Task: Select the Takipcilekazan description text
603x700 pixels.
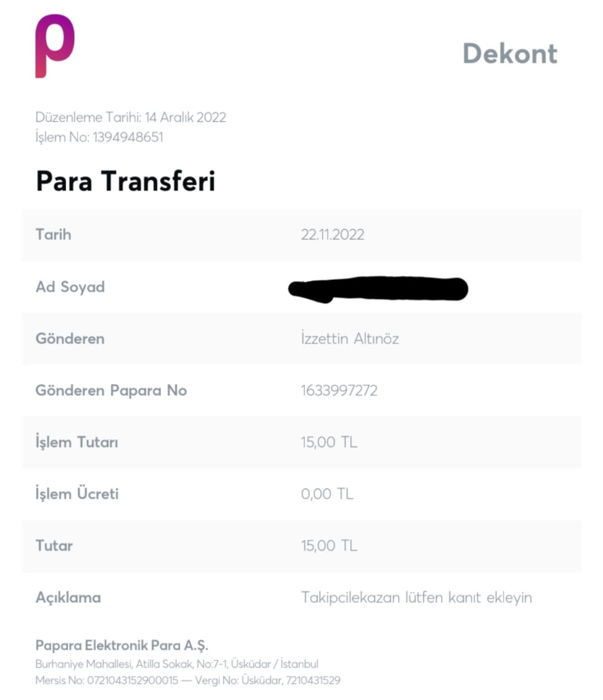Action: [x=416, y=597]
